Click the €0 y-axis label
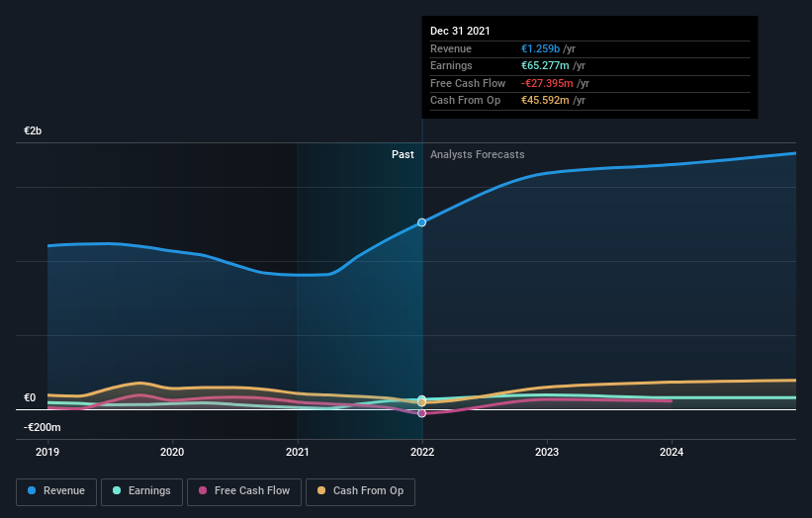This screenshot has height=518, width=812. pyautogui.click(x=30, y=398)
